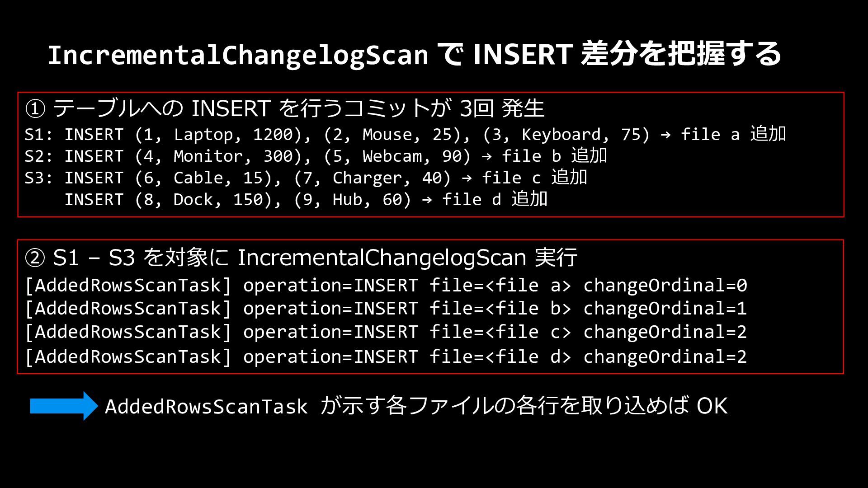Click the 'IncrementalChangelogScan 実行' heading text
This screenshot has width=868, height=488.
[407, 258]
